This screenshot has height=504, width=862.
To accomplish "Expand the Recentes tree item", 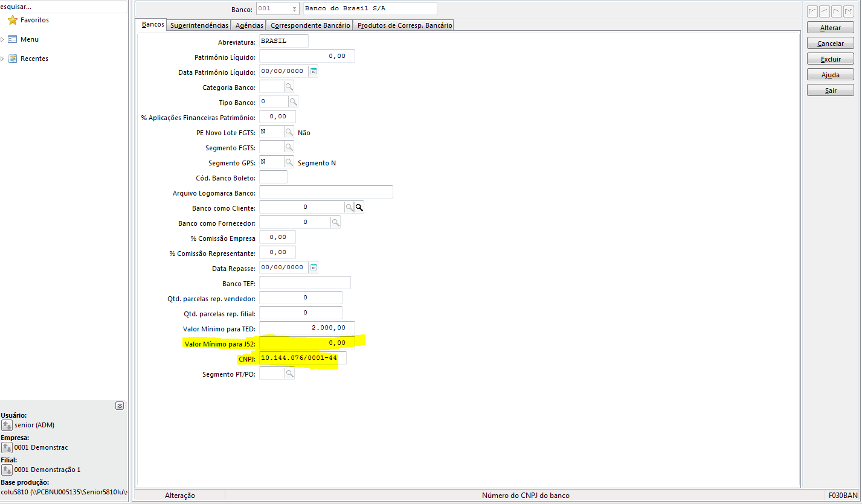I will (3, 59).
